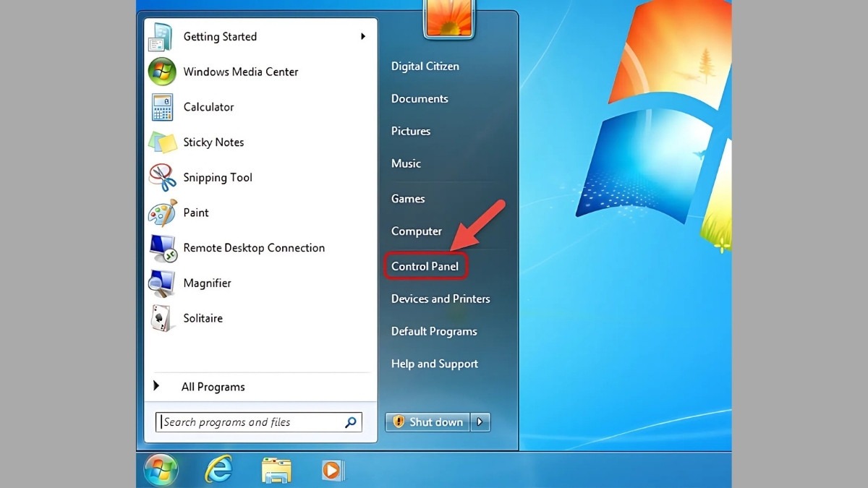Open the Shut down options arrow
Image resolution: width=868 pixels, height=488 pixels.
point(480,422)
